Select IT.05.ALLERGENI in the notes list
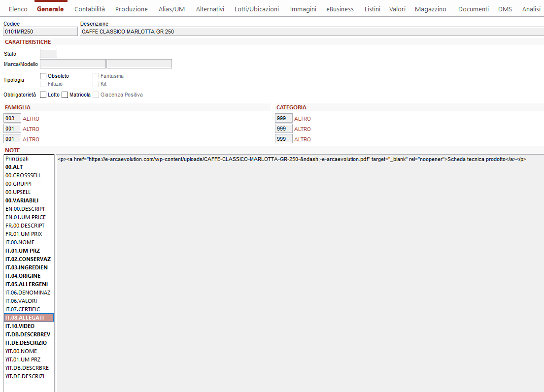Screen dimensions: 544x392 (x=27, y=284)
